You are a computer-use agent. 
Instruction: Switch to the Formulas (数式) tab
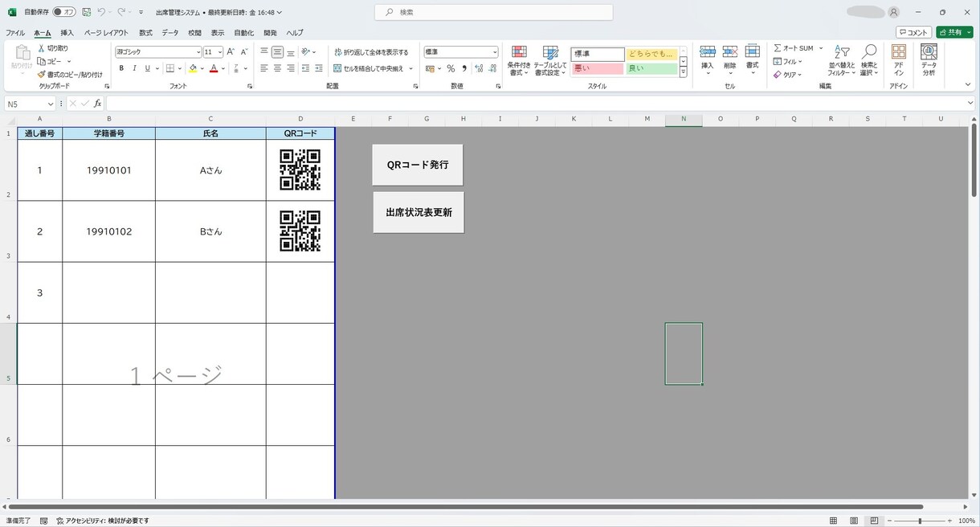pyautogui.click(x=145, y=33)
